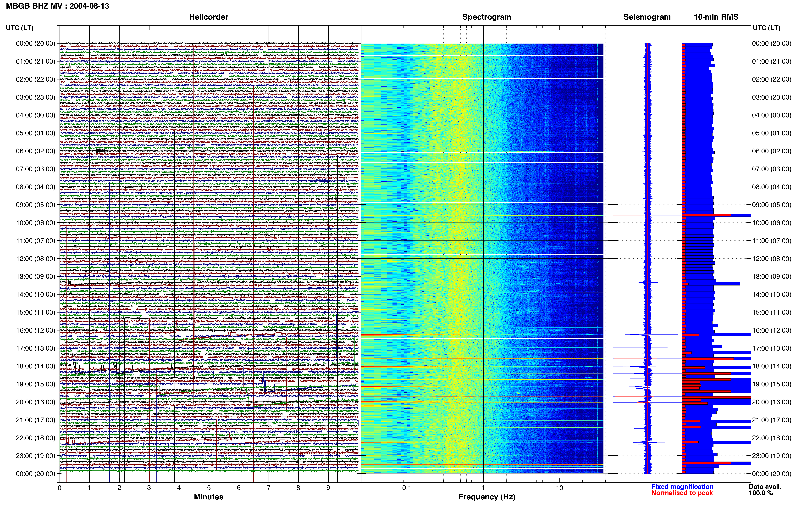Select the 'Helicorder' panel heading

tap(209, 17)
